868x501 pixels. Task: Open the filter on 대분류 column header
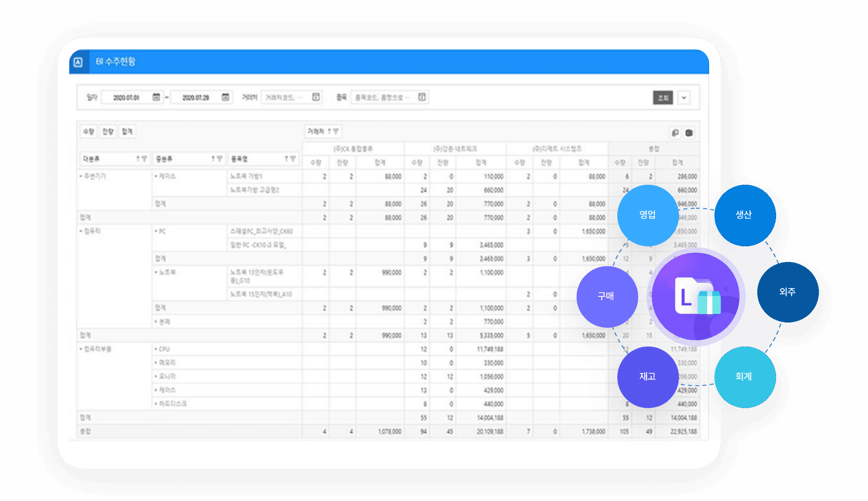(145, 159)
